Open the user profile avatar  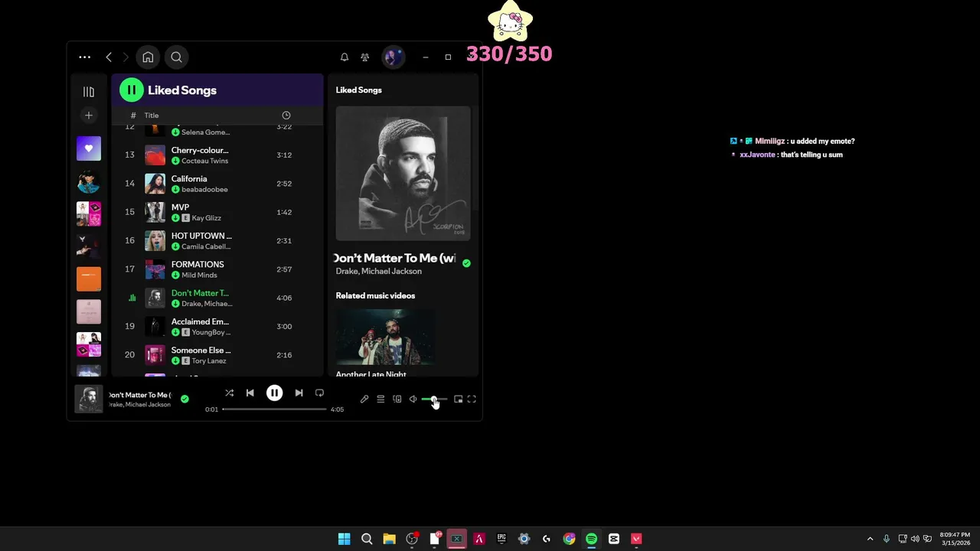pyautogui.click(x=393, y=57)
